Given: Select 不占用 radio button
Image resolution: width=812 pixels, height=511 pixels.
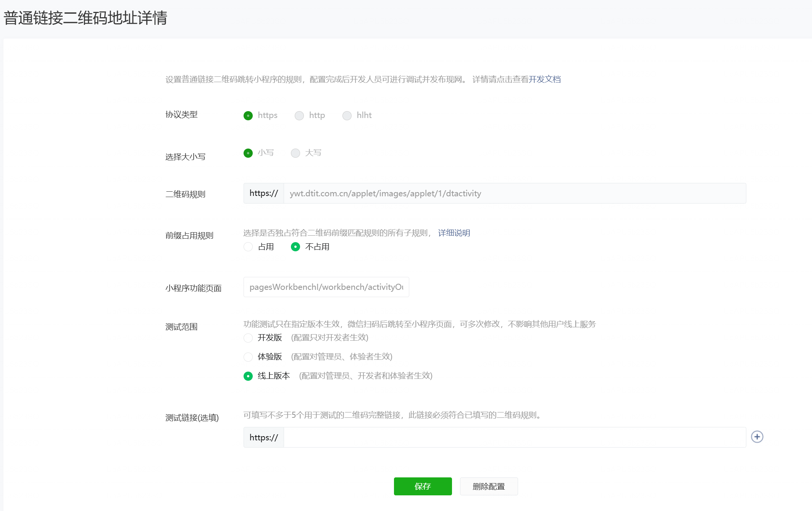Looking at the screenshot, I should (295, 247).
